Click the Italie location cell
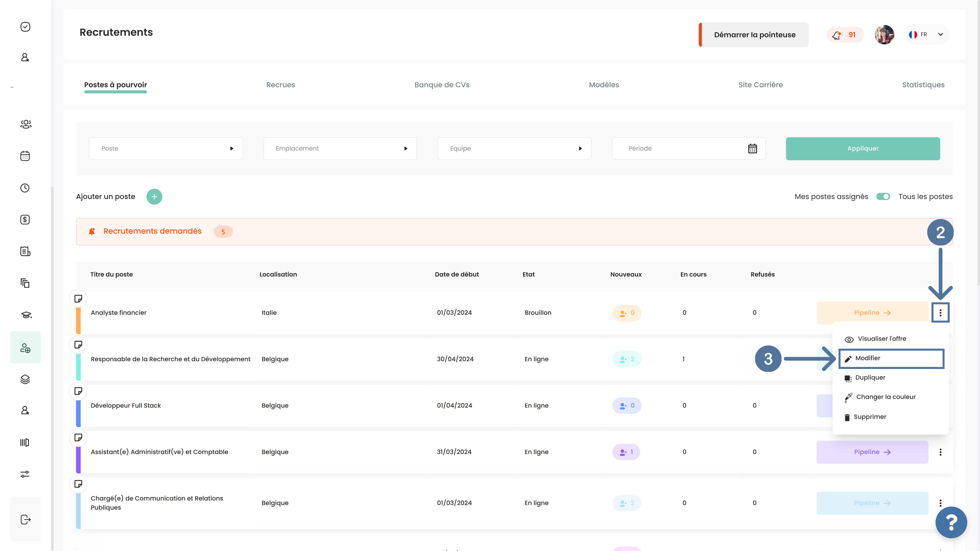Viewport: 980px width, 551px height. pyautogui.click(x=269, y=313)
